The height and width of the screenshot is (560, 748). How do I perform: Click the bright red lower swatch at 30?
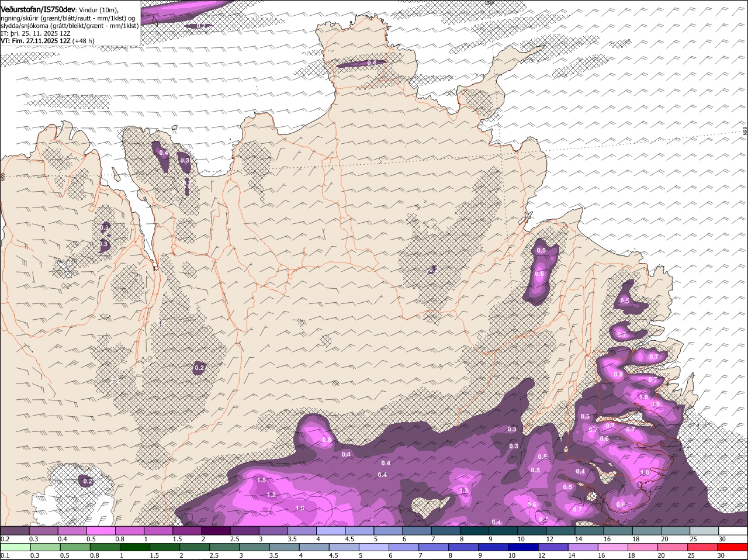coord(731,547)
